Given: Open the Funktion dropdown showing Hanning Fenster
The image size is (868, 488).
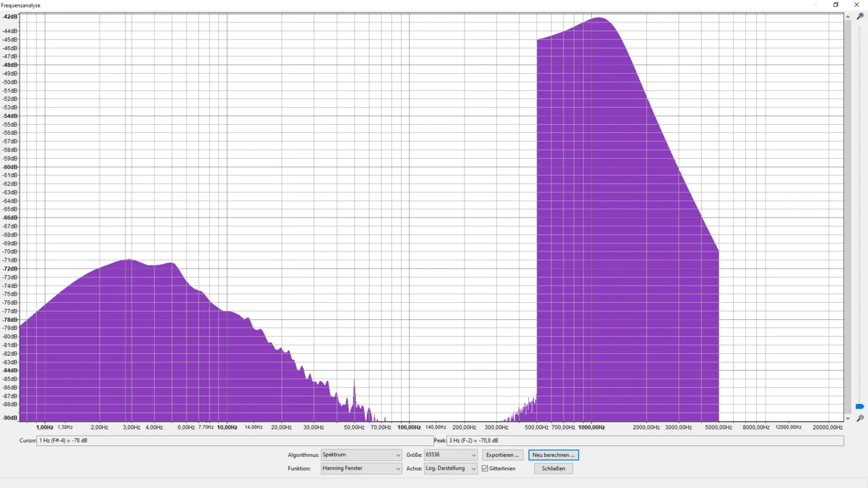Looking at the screenshot, I should [x=361, y=468].
